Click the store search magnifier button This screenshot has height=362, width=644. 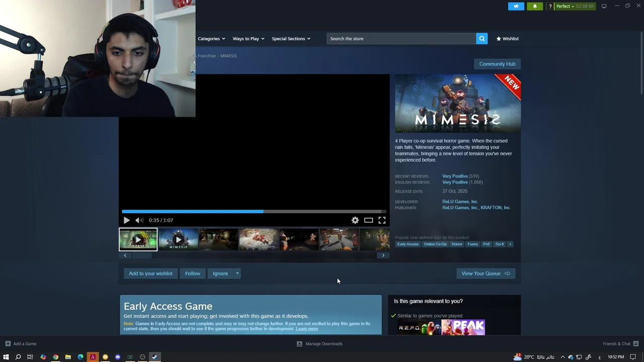[x=481, y=39]
